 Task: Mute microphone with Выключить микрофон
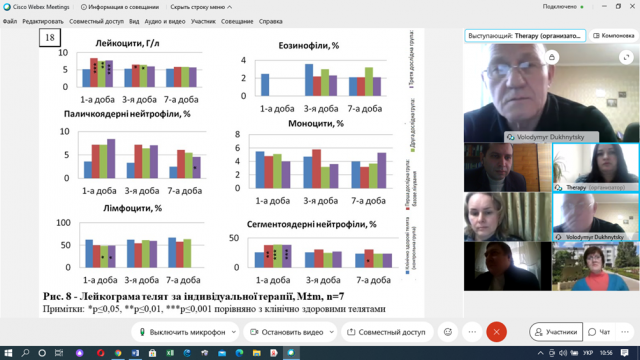click(x=182, y=332)
